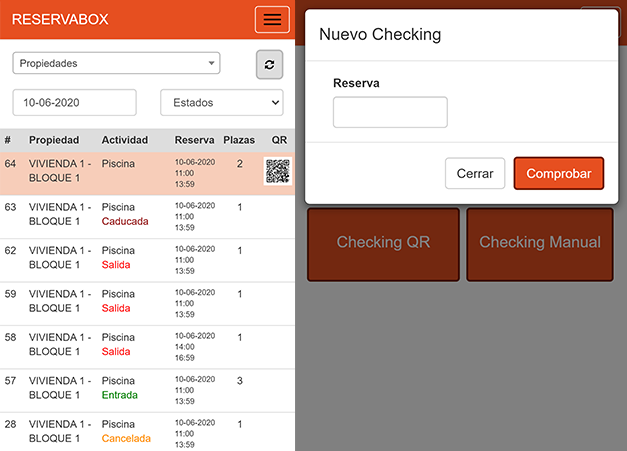The height and width of the screenshot is (451, 627).
Task: Click the Comprobar button
Action: 559,173
